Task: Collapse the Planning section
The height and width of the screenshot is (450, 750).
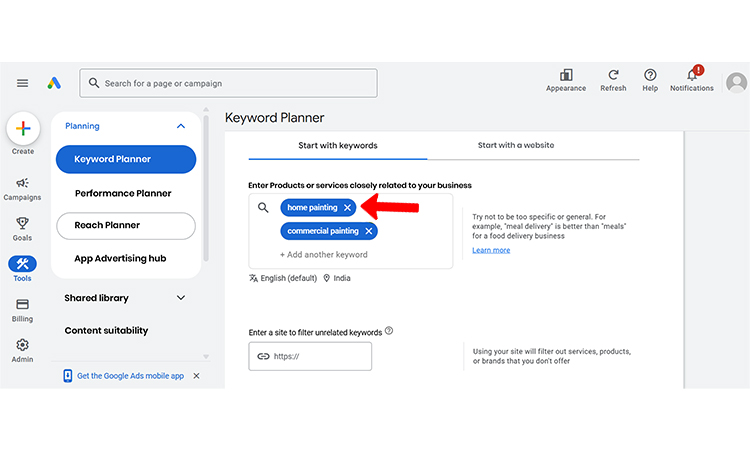Action: click(x=181, y=126)
